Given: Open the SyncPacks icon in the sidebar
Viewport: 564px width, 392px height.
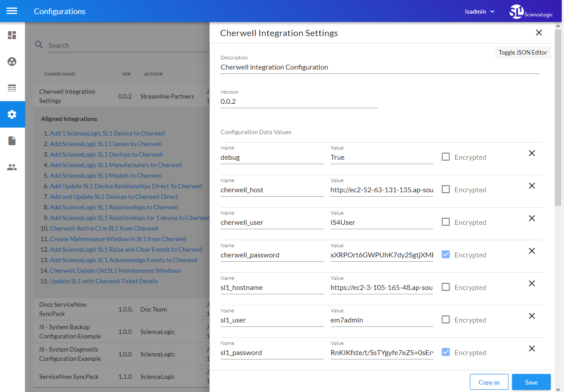Looking at the screenshot, I should coord(12,62).
